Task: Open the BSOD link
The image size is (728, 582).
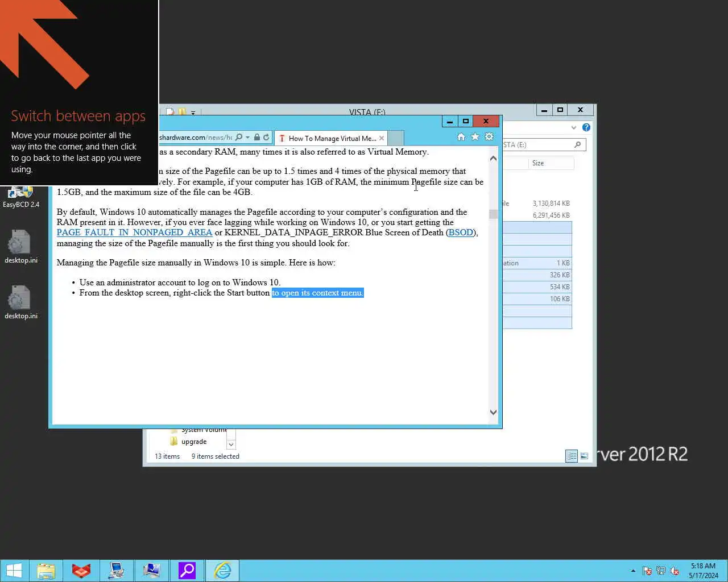Action: coord(461,232)
